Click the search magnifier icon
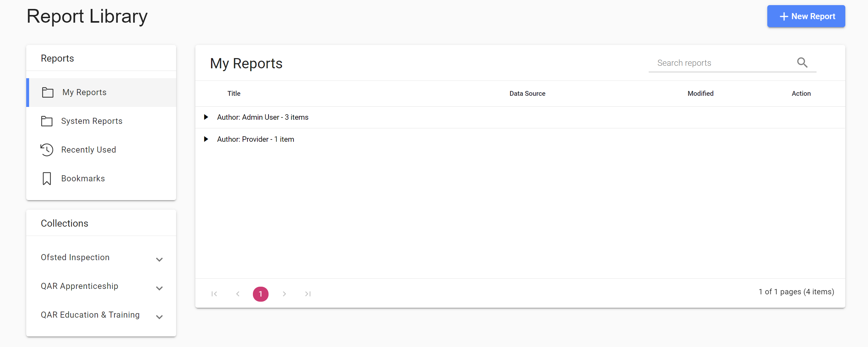868x347 pixels. point(802,63)
